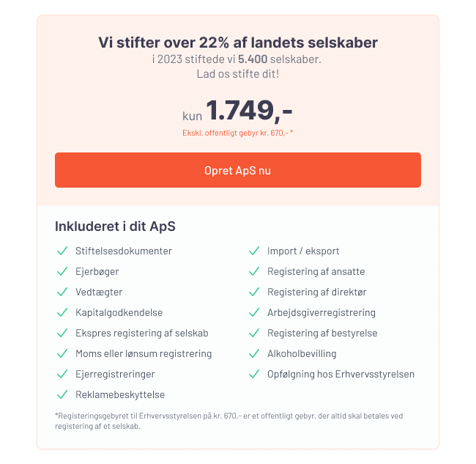
Task: Click the checkmark beside Stiftelsesdokumenter
Action: tap(62, 251)
